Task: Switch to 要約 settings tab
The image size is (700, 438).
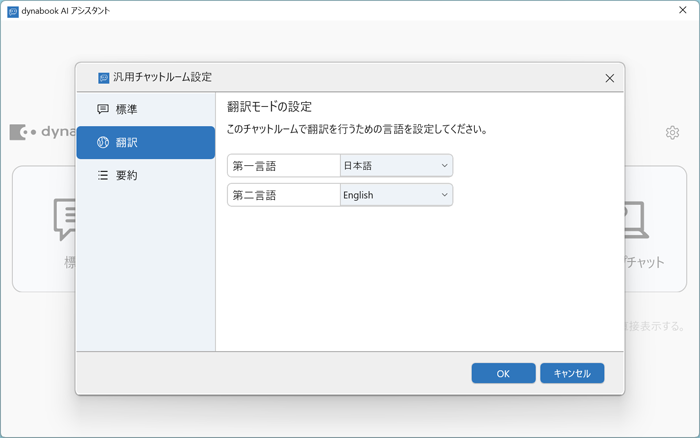Action: click(x=146, y=175)
